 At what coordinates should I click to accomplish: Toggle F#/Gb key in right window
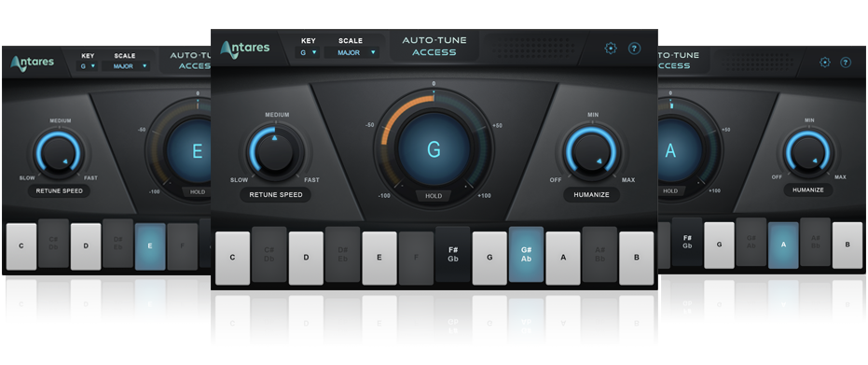point(687,242)
